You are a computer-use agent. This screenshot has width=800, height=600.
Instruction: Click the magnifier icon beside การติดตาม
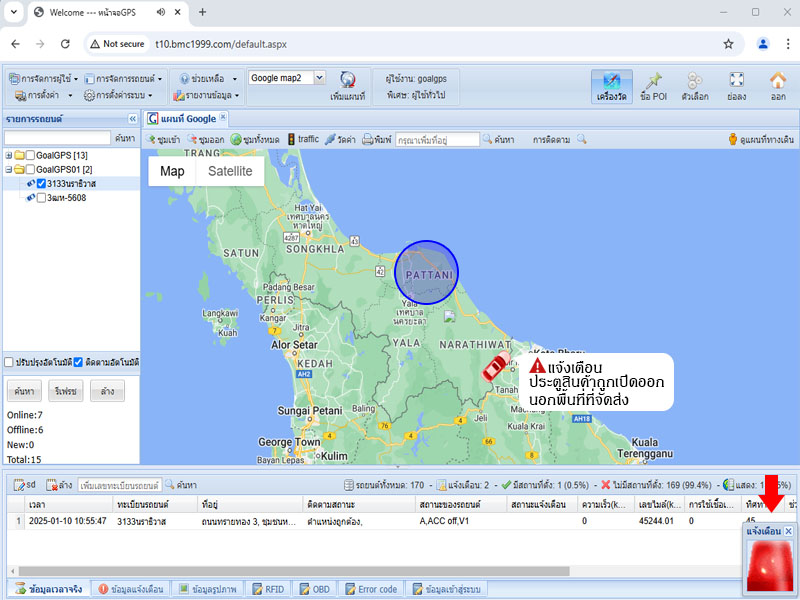[582, 139]
